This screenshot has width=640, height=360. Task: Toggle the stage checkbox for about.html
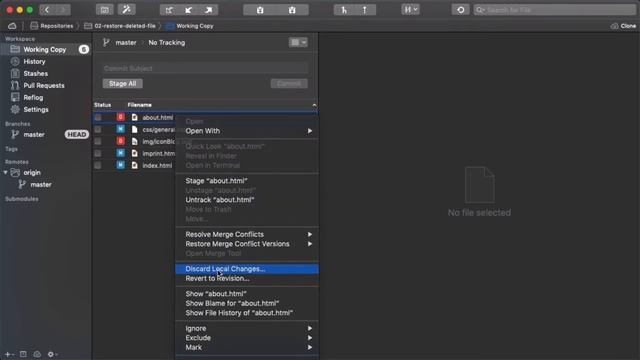coord(98,118)
